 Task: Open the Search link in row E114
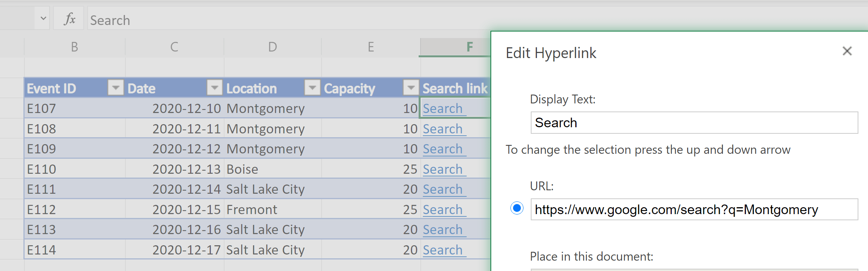coord(443,250)
